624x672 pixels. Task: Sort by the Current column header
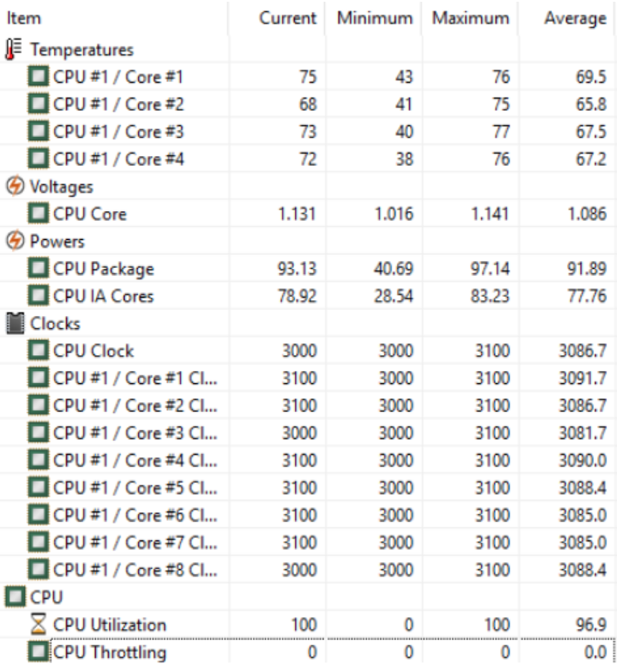click(287, 17)
